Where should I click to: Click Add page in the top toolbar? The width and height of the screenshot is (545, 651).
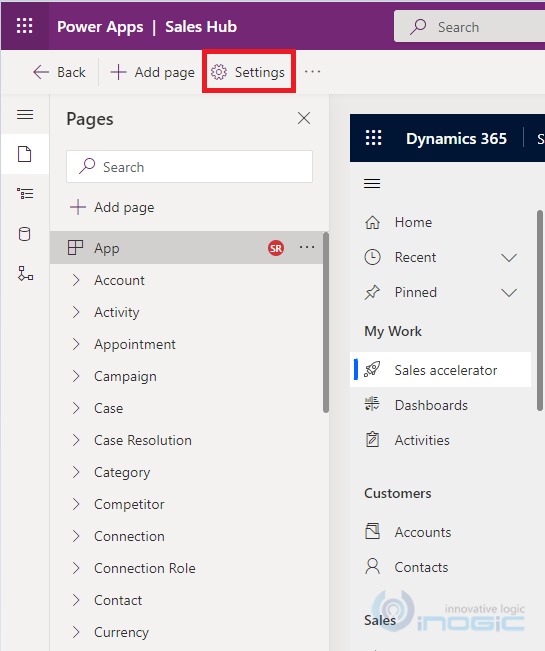[152, 72]
